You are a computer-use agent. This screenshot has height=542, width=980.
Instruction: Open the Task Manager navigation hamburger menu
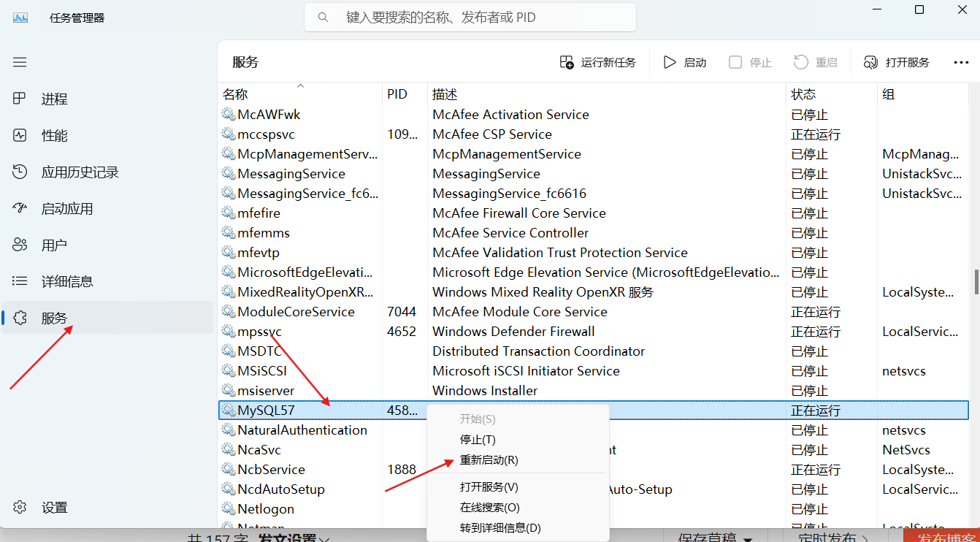tap(20, 62)
